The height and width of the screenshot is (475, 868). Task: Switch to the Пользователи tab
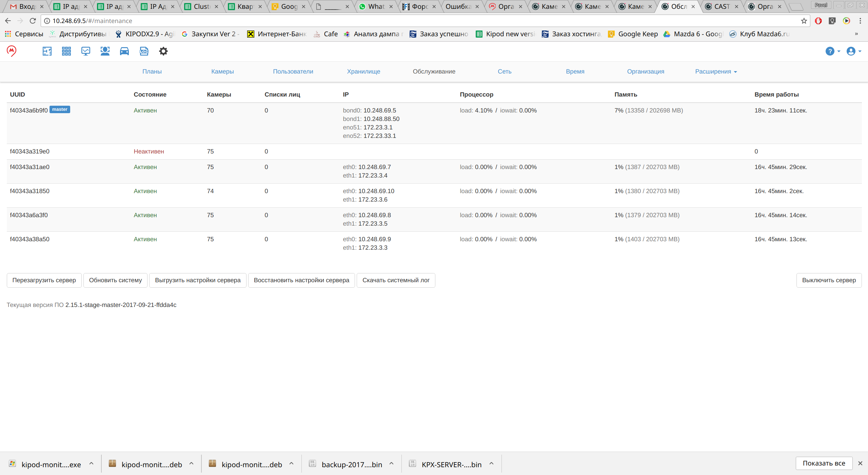pos(293,71)
